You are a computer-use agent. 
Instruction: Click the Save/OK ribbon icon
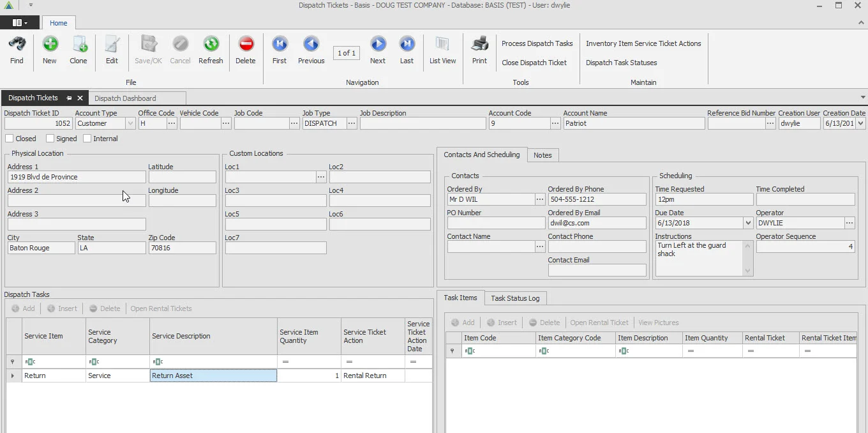(x=148, y=45)
